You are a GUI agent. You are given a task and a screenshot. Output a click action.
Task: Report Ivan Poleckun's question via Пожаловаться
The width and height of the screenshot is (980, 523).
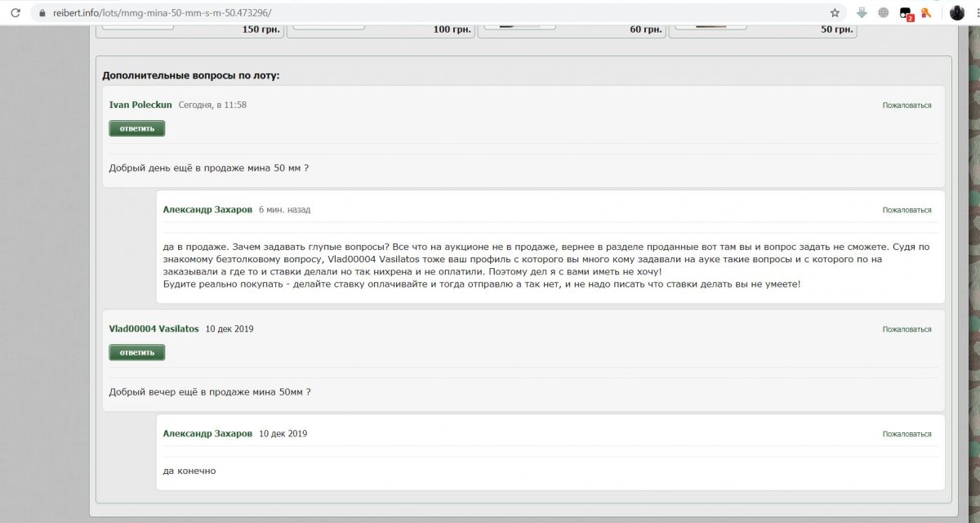pyautogui.click(x=906, y=105)
